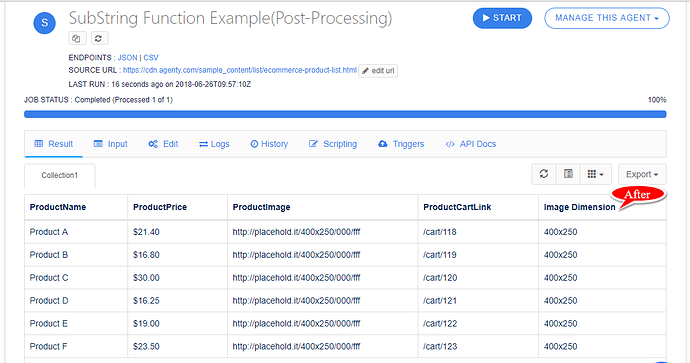The width and height of the screenshot is (690, 363).
Task: Switch to the Logs tab
Action: click(x=214, y=144)
